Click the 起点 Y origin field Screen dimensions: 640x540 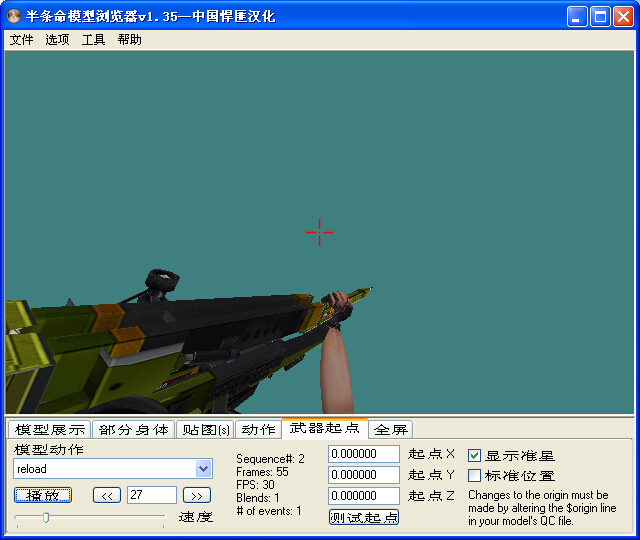(364, 475)
